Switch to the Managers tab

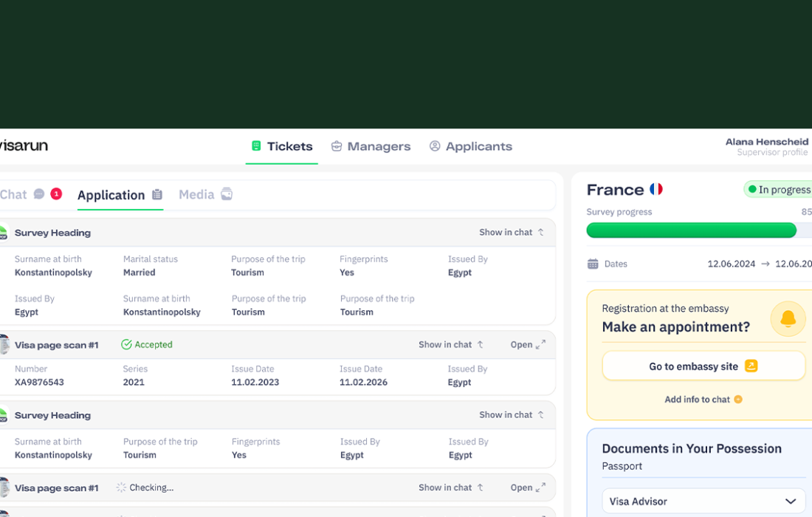(x=371, y=146)
